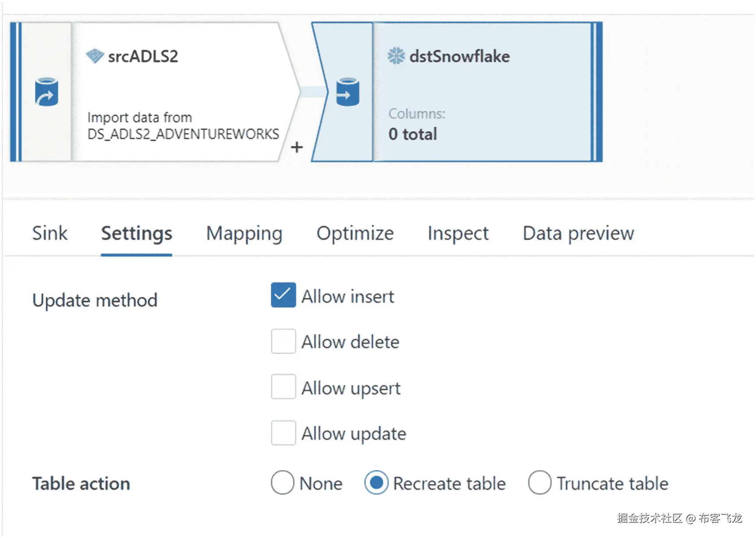Enable the Allow upsert checkbox
756x538 pixels.
[283, 387]
